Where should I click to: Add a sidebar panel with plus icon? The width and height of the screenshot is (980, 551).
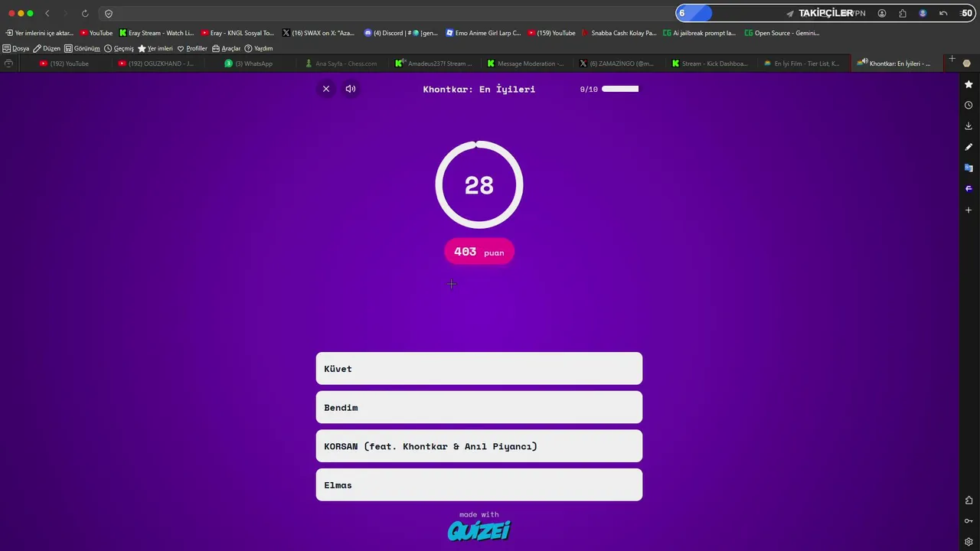[x=969, y=210]
